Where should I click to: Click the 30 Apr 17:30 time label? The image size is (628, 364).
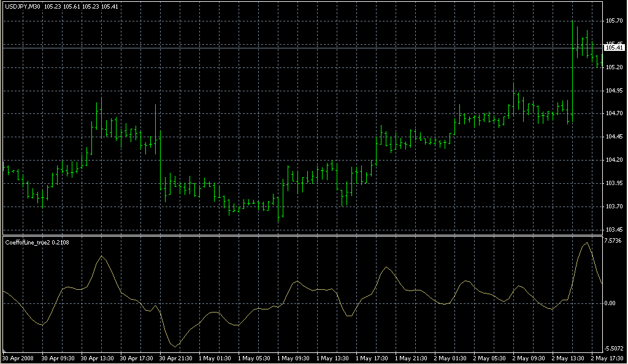click(136, 358)
